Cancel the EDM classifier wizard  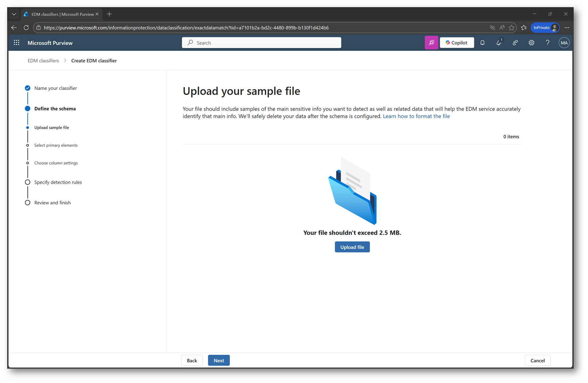[538, 361]
